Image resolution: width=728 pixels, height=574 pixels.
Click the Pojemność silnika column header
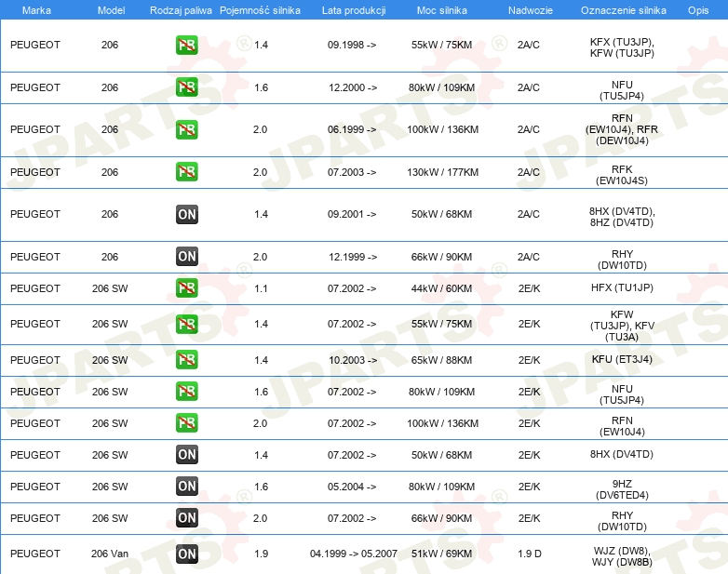(x=260, y=9)
